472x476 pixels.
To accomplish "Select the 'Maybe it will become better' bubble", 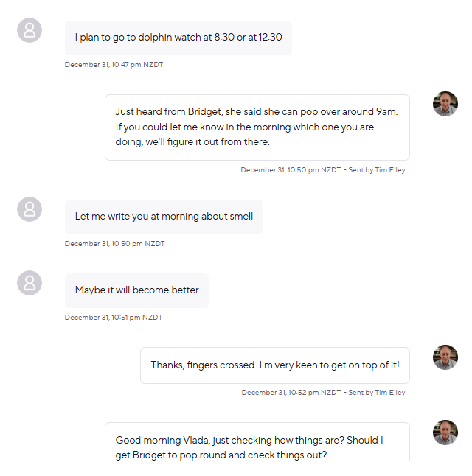I will coord(136,290).
